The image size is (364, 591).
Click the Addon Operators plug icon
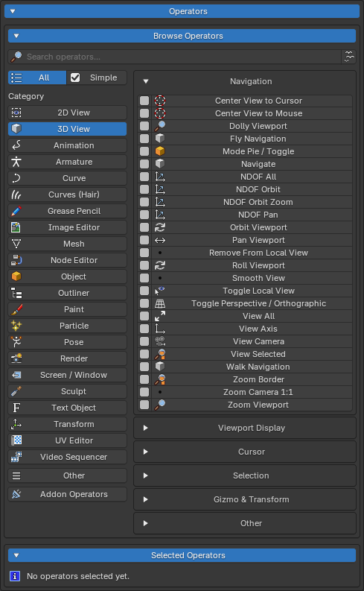(16, 494)
